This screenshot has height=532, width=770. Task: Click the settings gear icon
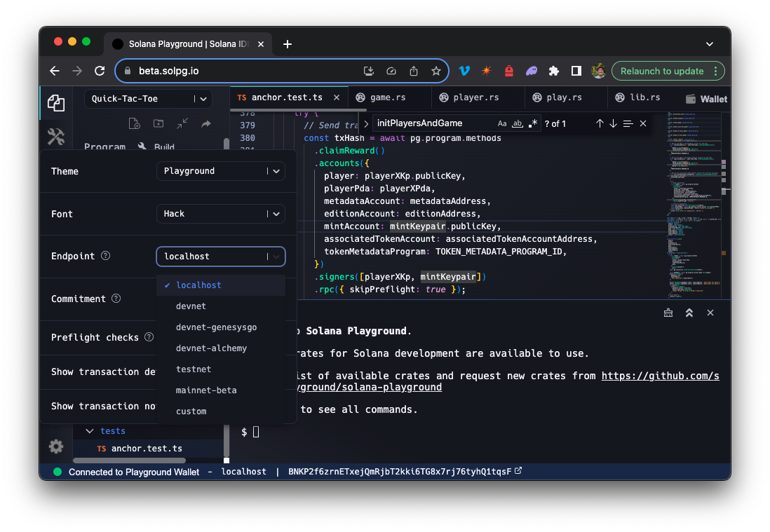[x=56, y=446]
